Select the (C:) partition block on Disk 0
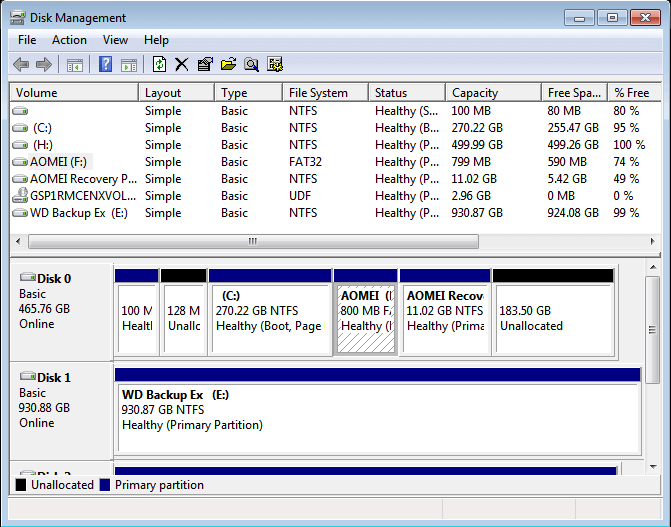Image resolution: width=671 pixels, height=527 pixels. pos(270,318)
